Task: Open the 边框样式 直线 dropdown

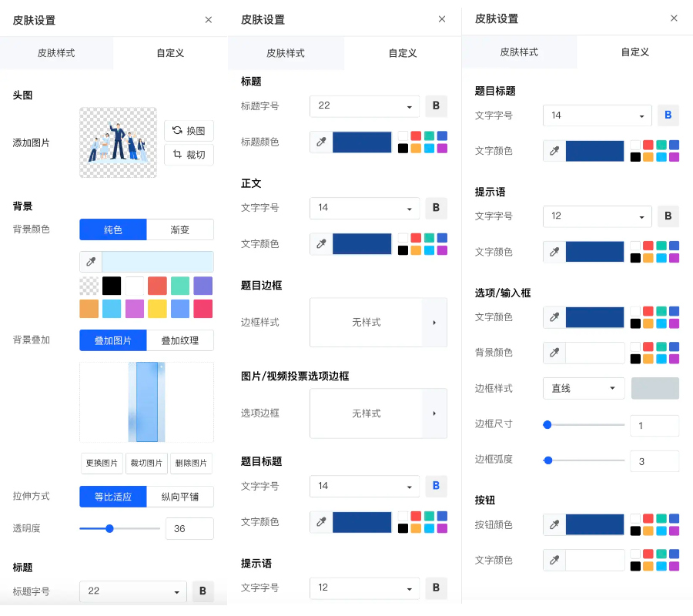Action: coord(583,388)
